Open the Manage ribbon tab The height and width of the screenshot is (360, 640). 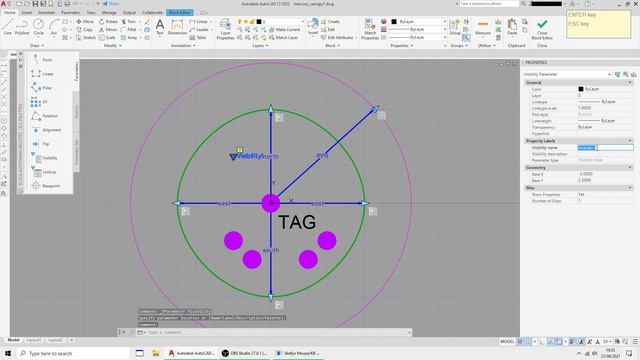[109, 13]
